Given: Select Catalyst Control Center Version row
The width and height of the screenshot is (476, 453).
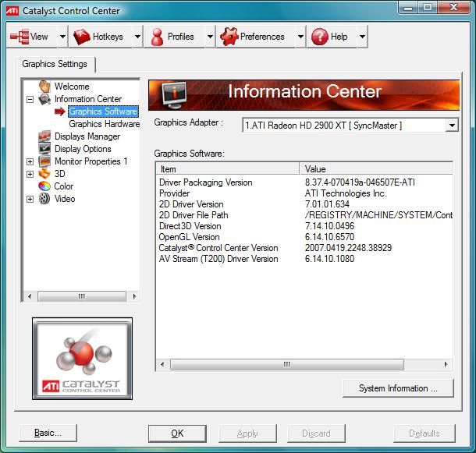Looking at the screenshot, I should [304, 248].
